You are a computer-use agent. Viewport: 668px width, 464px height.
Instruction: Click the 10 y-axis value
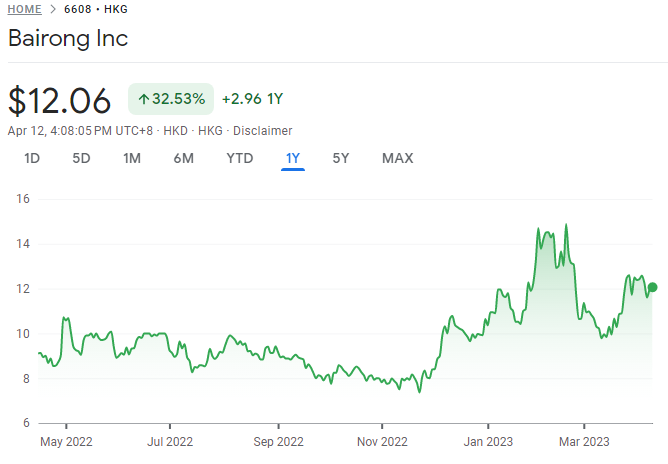click(x=23, y=334)
